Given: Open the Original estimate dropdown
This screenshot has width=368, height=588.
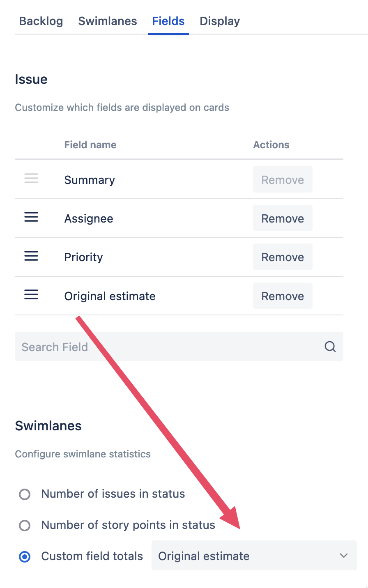Looking at the screenshot, I should click(x=246, y=556).
